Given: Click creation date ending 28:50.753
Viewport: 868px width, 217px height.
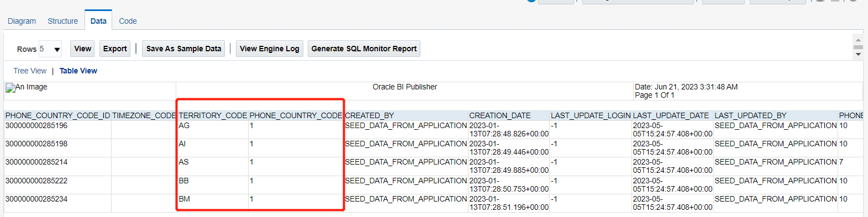Looking at the screenshot, I should coord(509,185).
